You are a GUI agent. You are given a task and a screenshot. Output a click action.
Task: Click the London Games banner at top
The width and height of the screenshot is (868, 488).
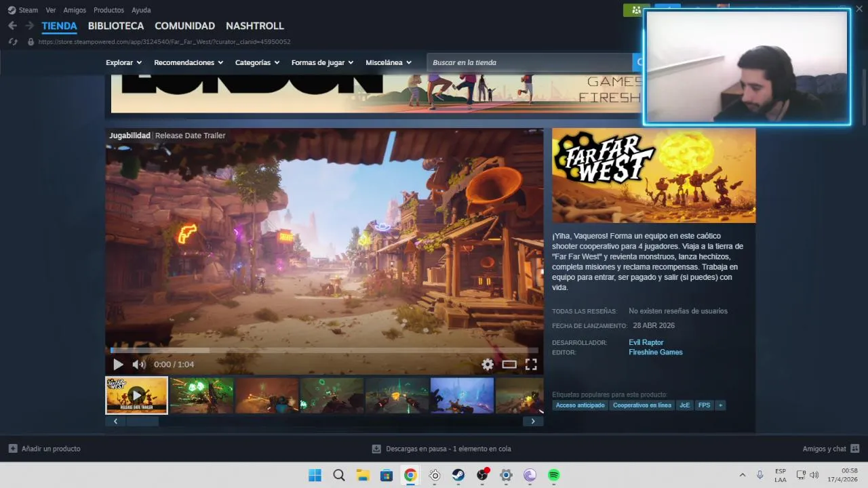pyautogui.click(x=376, y=94)
